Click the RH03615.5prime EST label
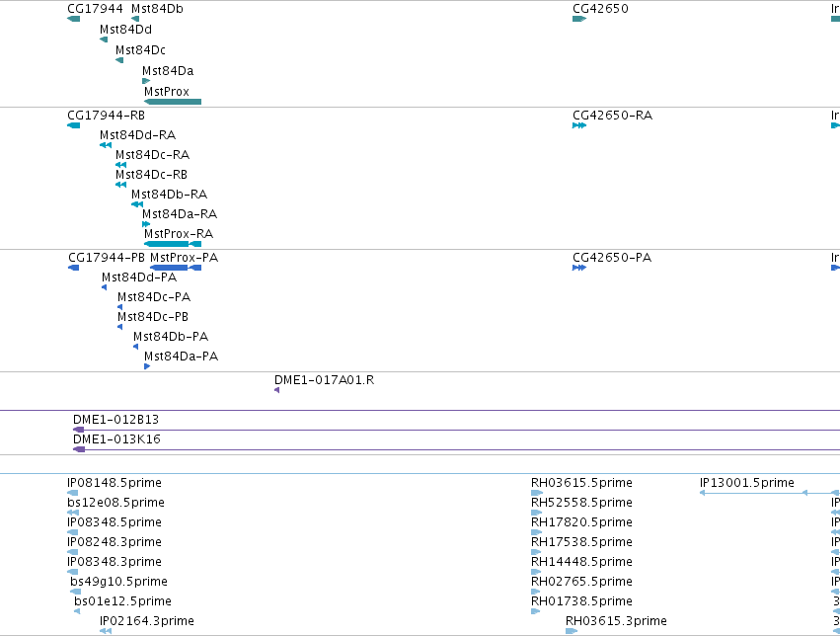Viewport: 840px width, 636px height. (x=581, y=483)
